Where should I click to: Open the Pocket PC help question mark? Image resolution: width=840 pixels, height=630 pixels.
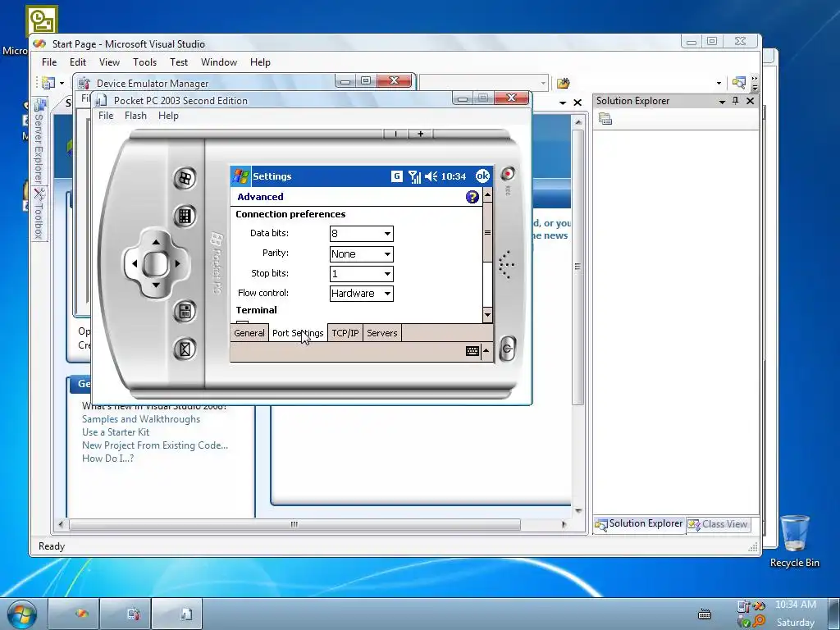[472, 197]
